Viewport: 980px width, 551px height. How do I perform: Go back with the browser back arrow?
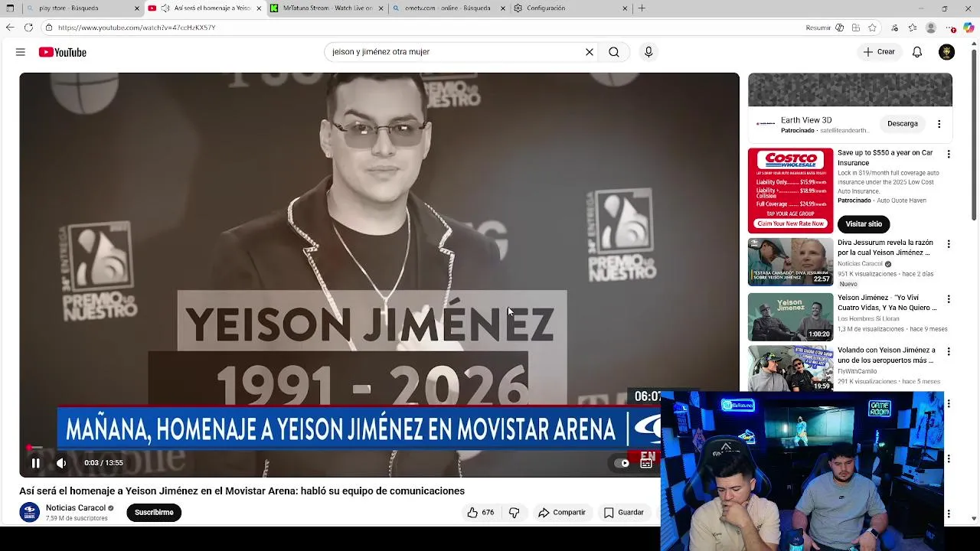click(10, 28)
